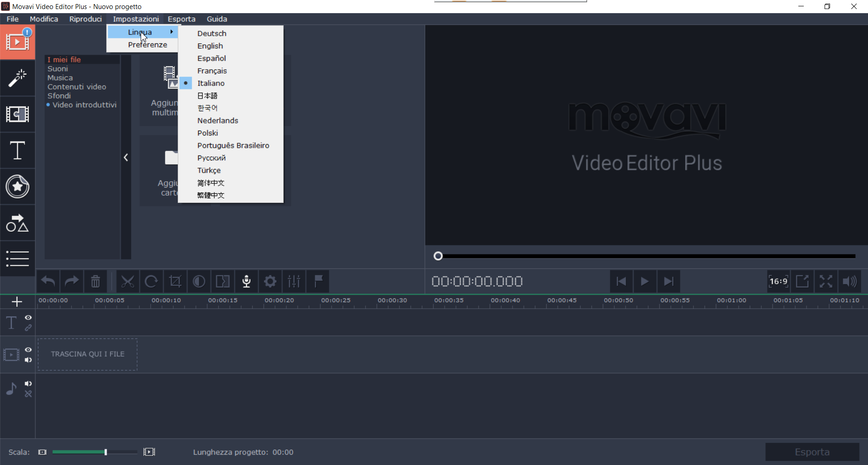
Task: Select Sfondi category
Action: [59, 96]
